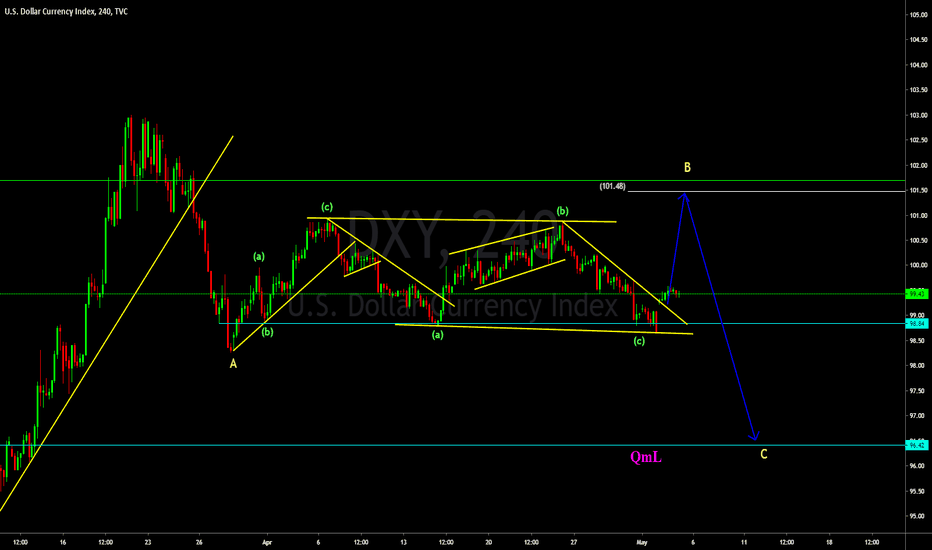Image resolution: width=932 pixels, height=550 pixels.
Task: Click the 103.00 price axis label
Action: point(918,115)
